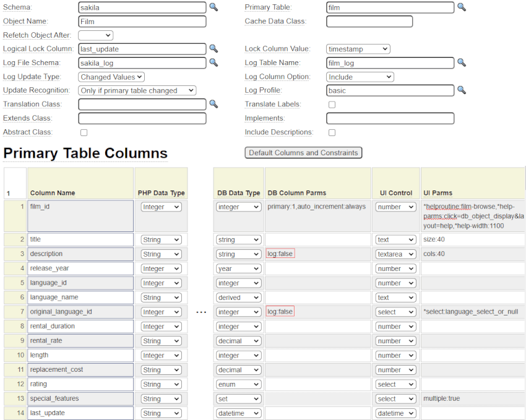
Task: Click the Translation Class lookup magnifier
Action: [x=213, y=104]
